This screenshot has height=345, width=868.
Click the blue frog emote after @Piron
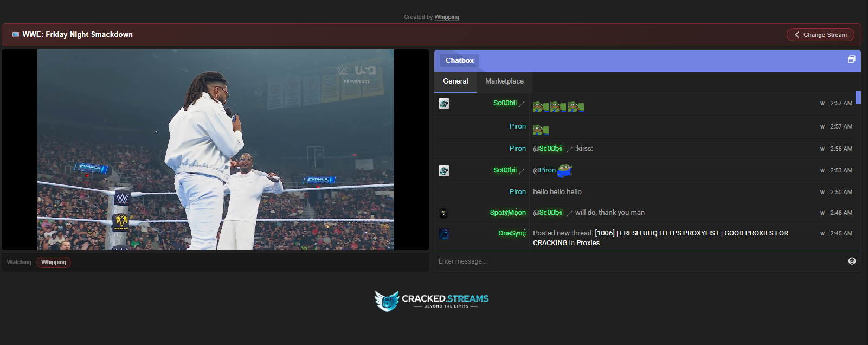[x=565, y=171]
